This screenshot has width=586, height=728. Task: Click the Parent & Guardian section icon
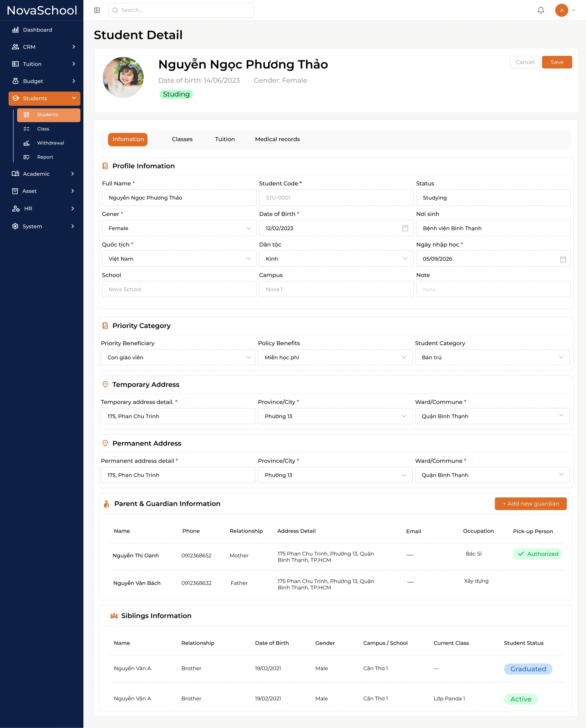click(107, 504)
